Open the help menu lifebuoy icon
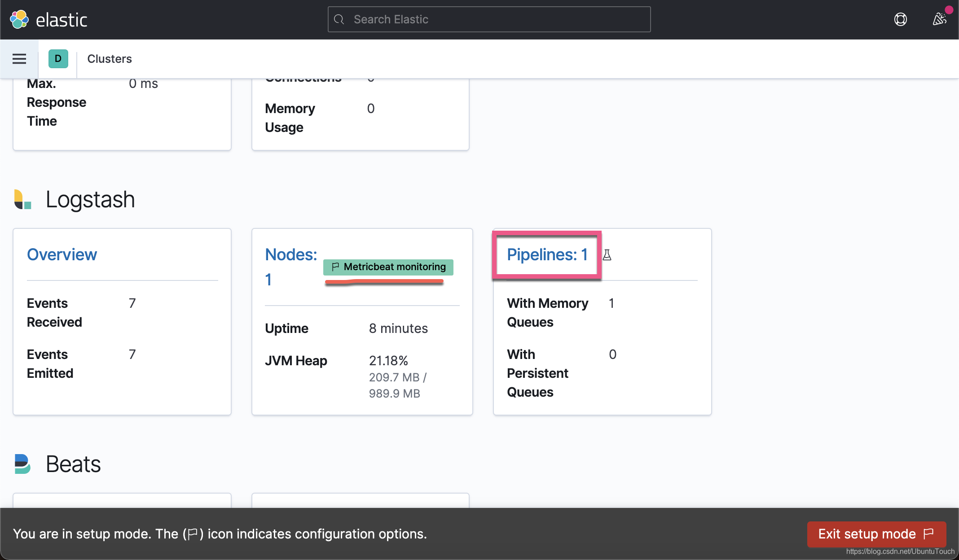959x560 pixels. point(901,19)
